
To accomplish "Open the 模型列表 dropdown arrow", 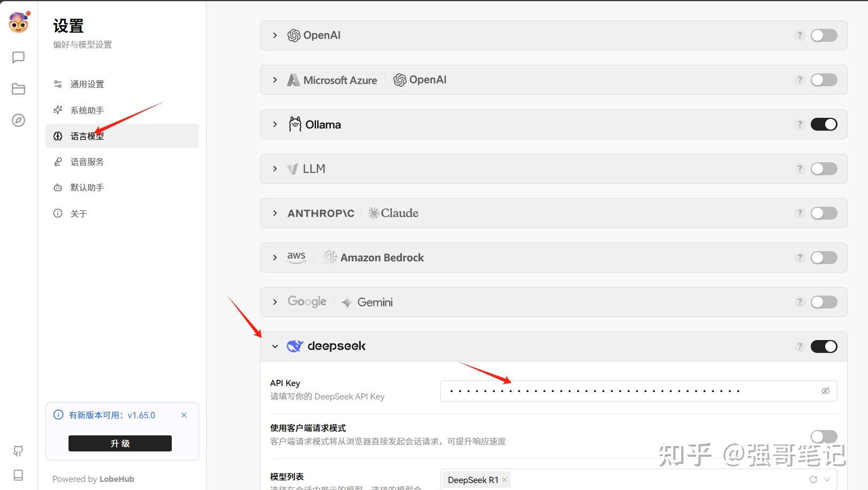I will pyautogui.click(x=827, y=479).
